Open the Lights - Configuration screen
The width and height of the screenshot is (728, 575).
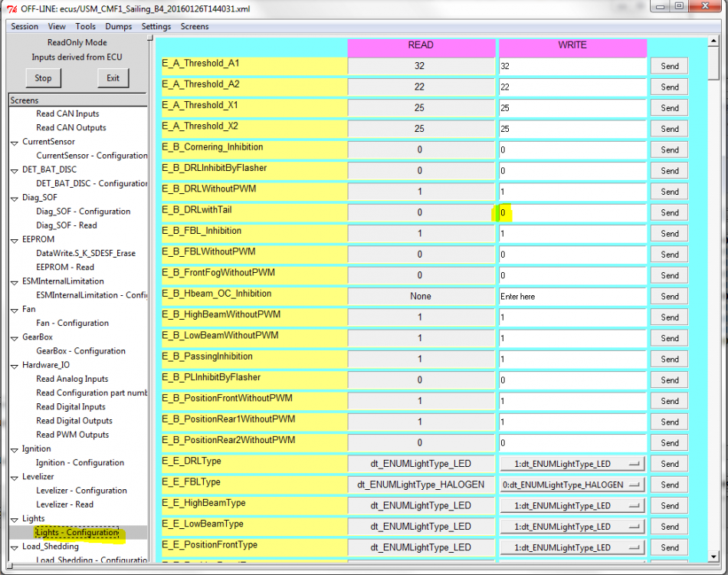pos(77,532)
